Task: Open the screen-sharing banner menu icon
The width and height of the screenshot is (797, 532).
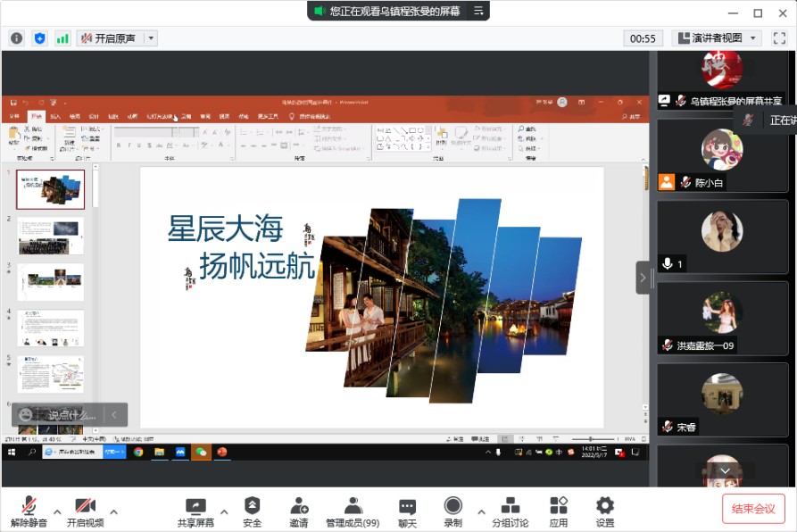Action: click(478, 11)
